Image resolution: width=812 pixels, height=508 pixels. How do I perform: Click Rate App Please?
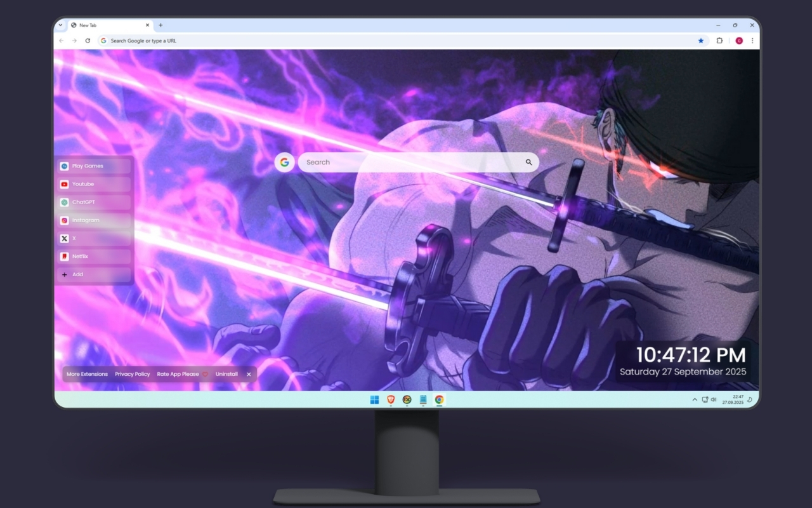(178, 374)
